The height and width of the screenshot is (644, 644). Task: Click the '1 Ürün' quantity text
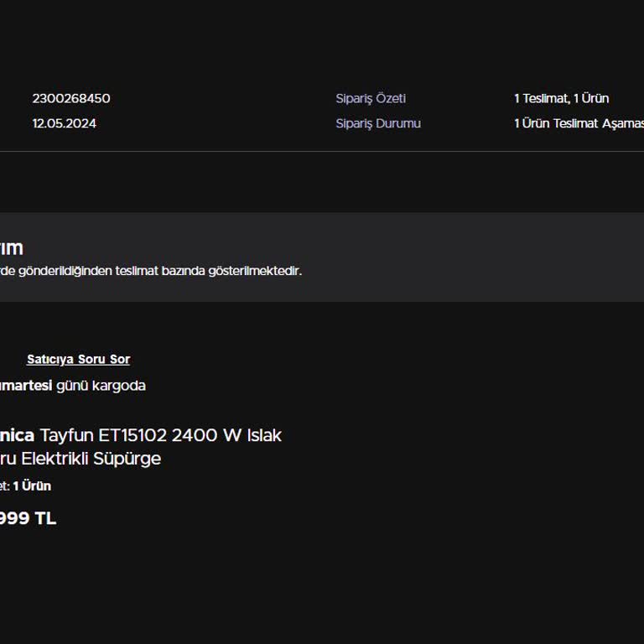(32, 486)
